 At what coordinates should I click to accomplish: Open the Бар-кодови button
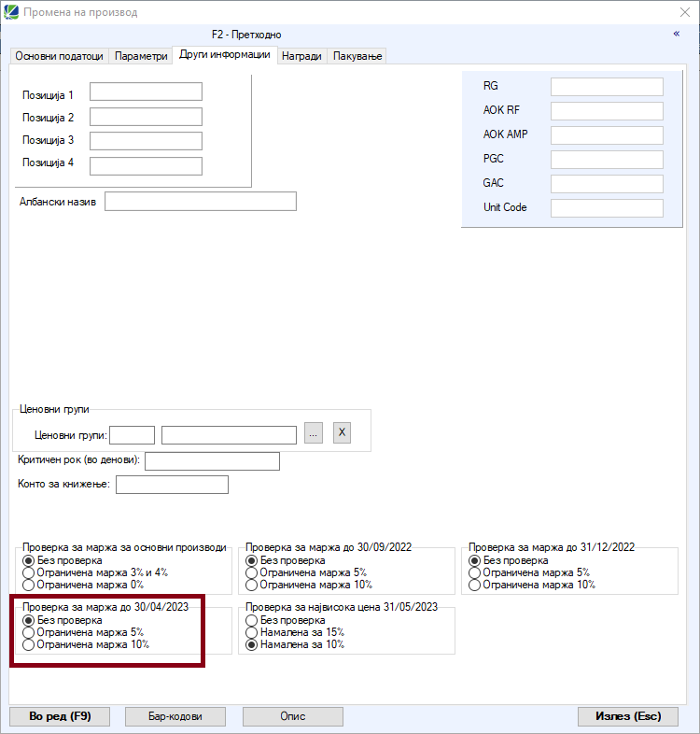coord(175,716)
